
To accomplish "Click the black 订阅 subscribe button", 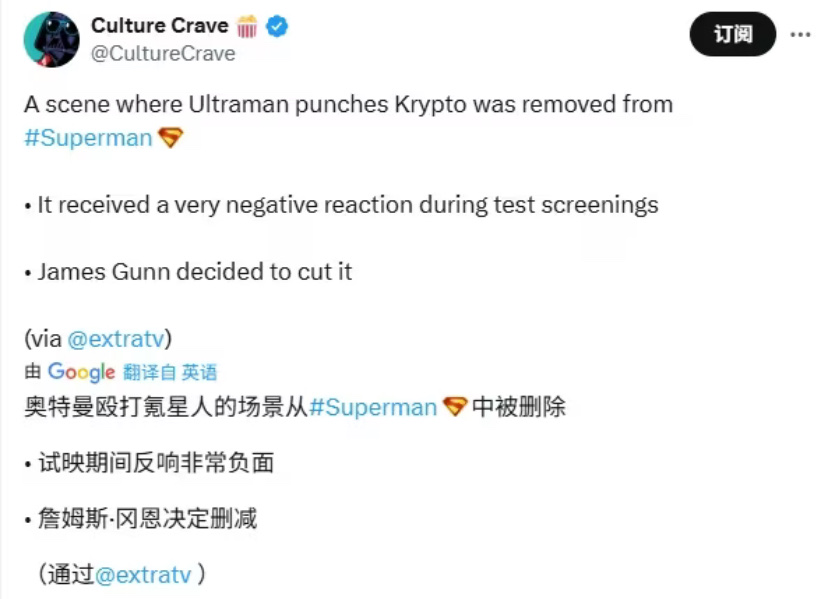I will pyautogui.click(x=733, y=34).
